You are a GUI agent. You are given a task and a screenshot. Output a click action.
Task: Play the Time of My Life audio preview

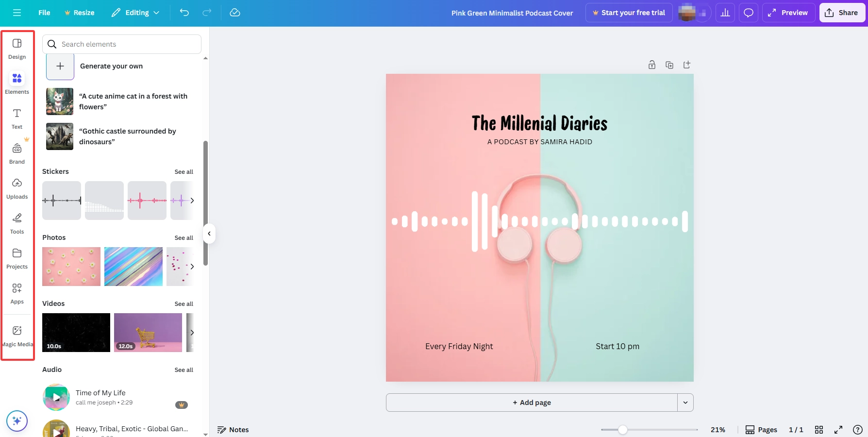tap(56, 397)
